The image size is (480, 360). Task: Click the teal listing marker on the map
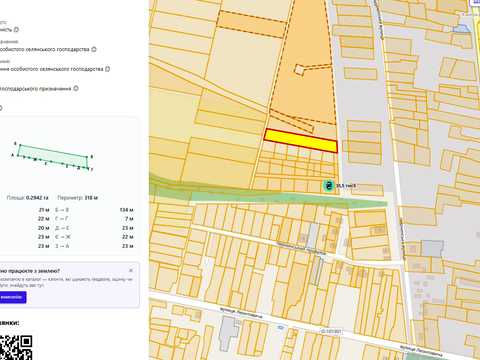coord(329,185)
